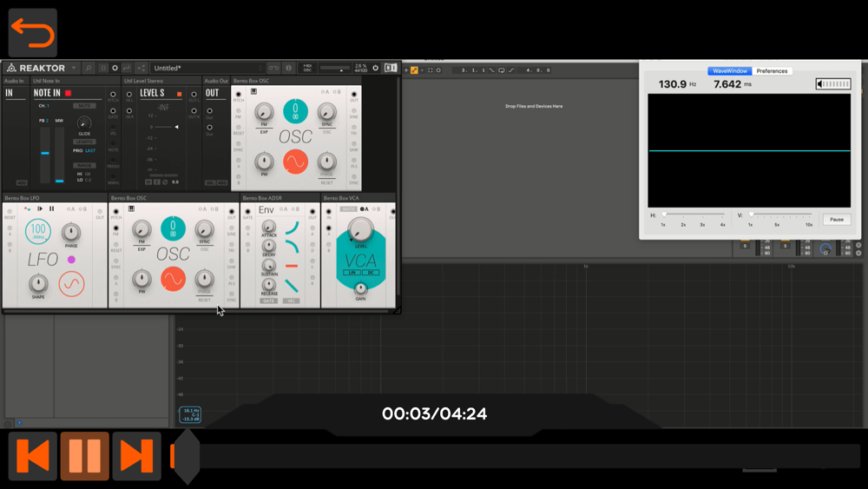Image resolution: width=868 pixels, height=489 pixels.
Task: Click the NI panel icon in Reaktor header
Action: (x=391, y=68)
